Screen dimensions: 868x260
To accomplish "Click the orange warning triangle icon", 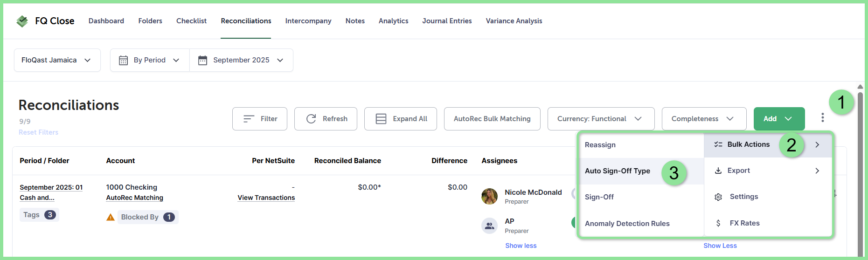I will point(111,217).
